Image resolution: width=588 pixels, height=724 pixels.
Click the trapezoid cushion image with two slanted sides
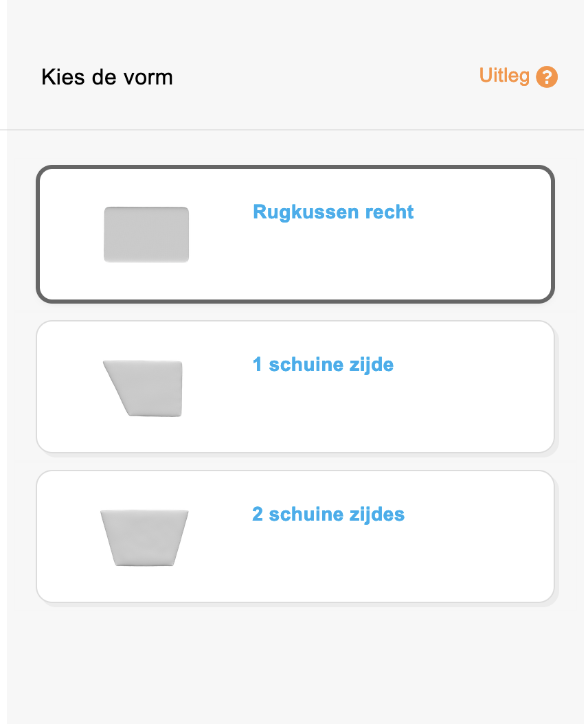tap(144, 538)
